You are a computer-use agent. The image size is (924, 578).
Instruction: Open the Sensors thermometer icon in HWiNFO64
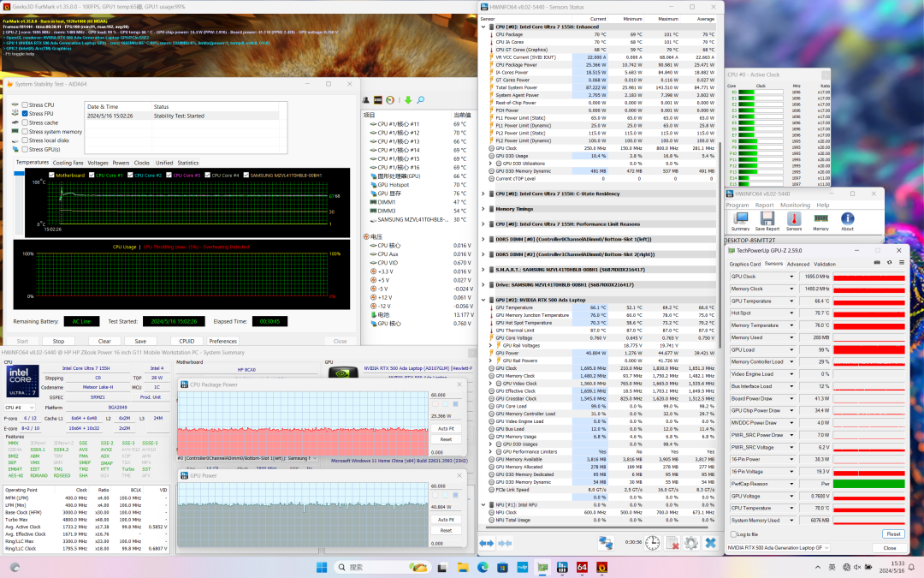(x=794, y=219)
